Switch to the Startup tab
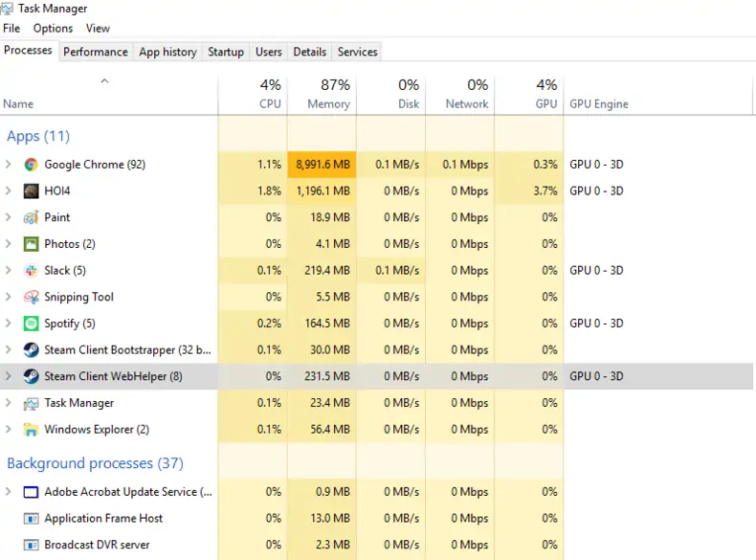The image size is (756, 560). [x=226, y=52]
